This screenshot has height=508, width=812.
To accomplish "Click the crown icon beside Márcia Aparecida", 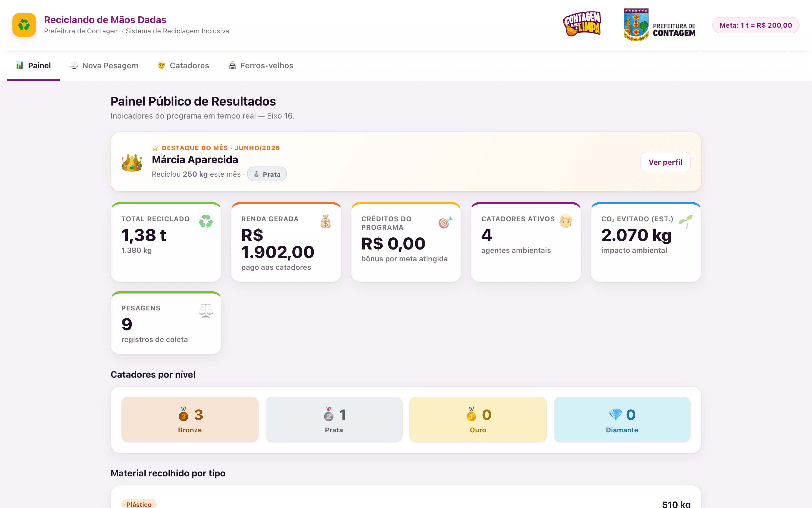I will click(x=132, y=162).
